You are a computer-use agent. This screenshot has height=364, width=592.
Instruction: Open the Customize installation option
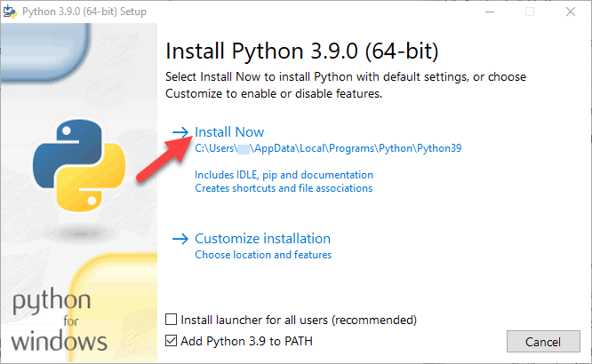point(263,239)
